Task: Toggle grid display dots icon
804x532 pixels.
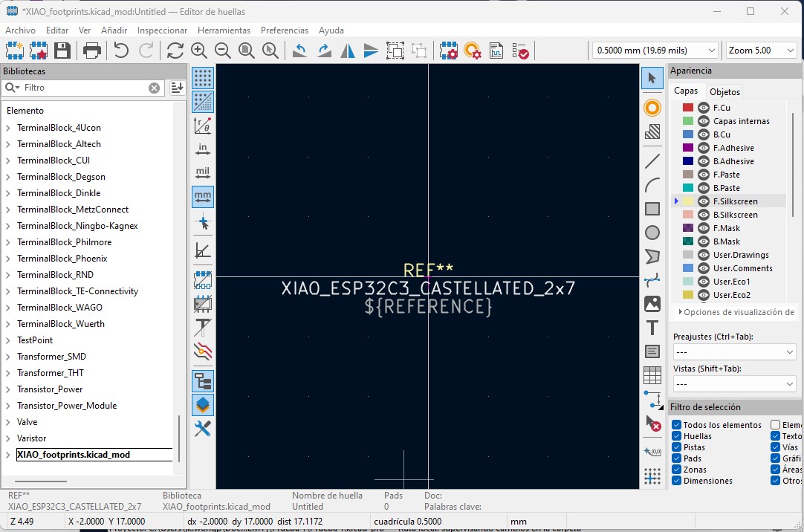Action: (203, 78)
